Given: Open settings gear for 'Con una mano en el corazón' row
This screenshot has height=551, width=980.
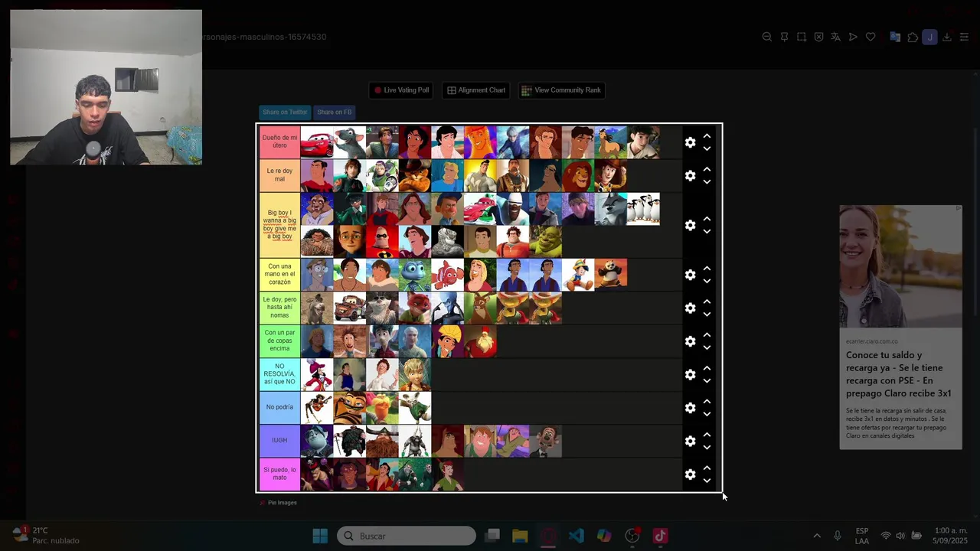Looking at the screenshot, I should [690, 275].
